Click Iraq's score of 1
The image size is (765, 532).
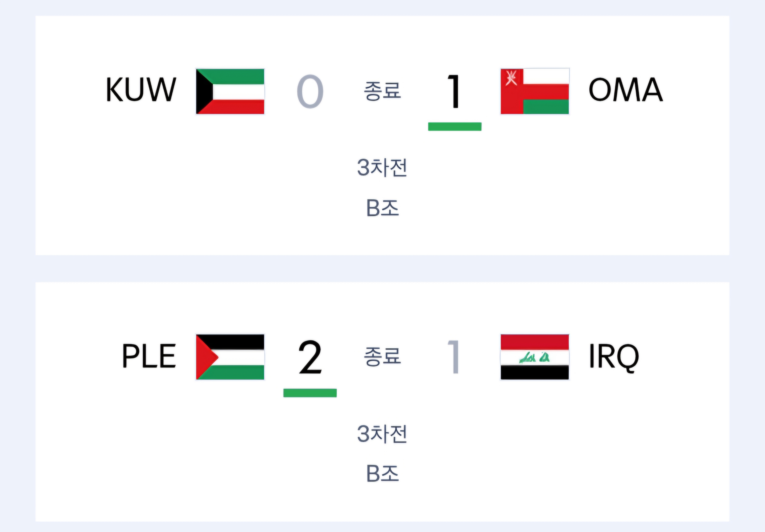(454, 357)
